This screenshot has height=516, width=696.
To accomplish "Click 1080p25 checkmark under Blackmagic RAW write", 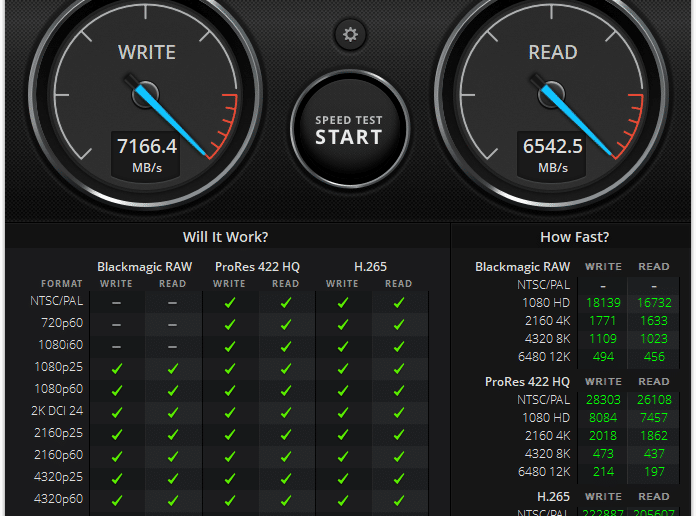I will click(x=117, y=369).
